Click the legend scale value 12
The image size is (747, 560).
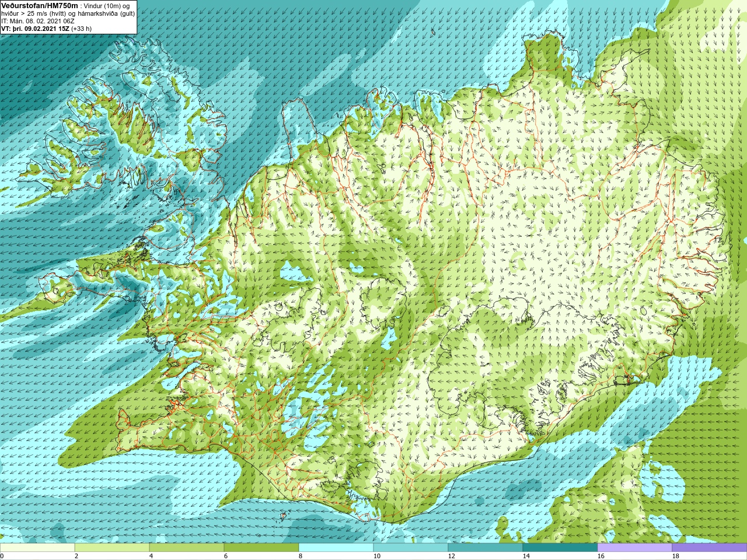coord(451,556)
